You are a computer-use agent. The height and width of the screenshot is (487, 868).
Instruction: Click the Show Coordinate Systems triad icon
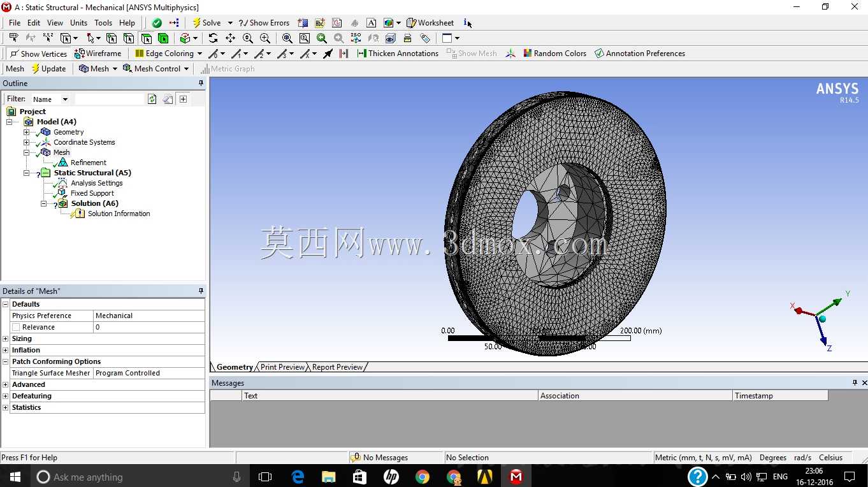(x=510, y=54)
